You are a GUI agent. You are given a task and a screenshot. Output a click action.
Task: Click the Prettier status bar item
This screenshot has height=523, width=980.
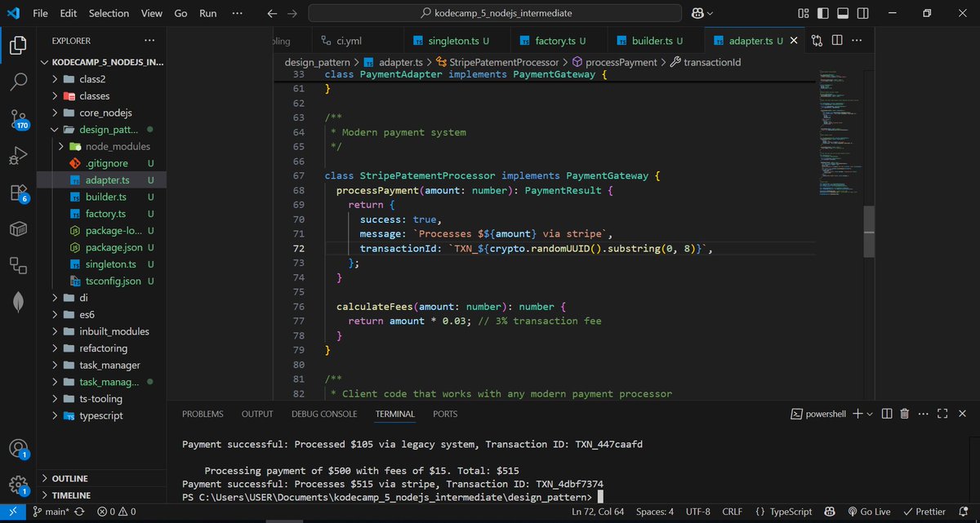coord(924,512)
